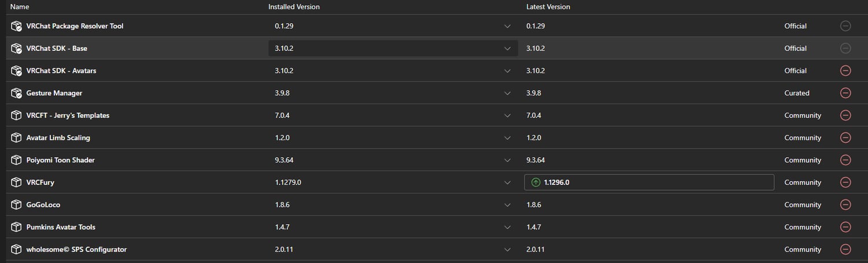This screenshot has height=263, width=868.
Task: Remove Avatar Limb Scaling package
Action: 845,138
